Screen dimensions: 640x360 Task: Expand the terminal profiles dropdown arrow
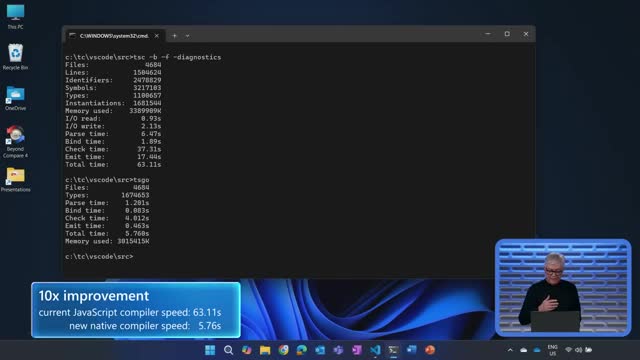(x=187, y=36)
